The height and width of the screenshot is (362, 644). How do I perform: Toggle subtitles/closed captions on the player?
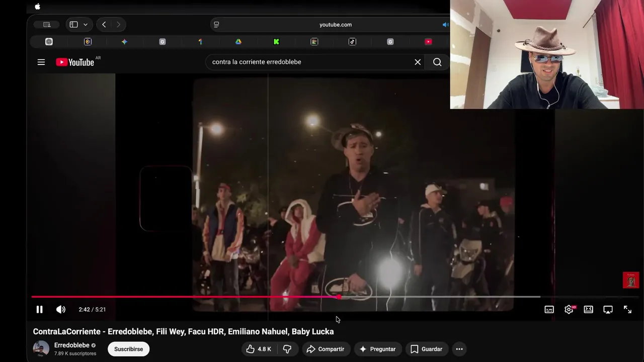pos(549,309)
